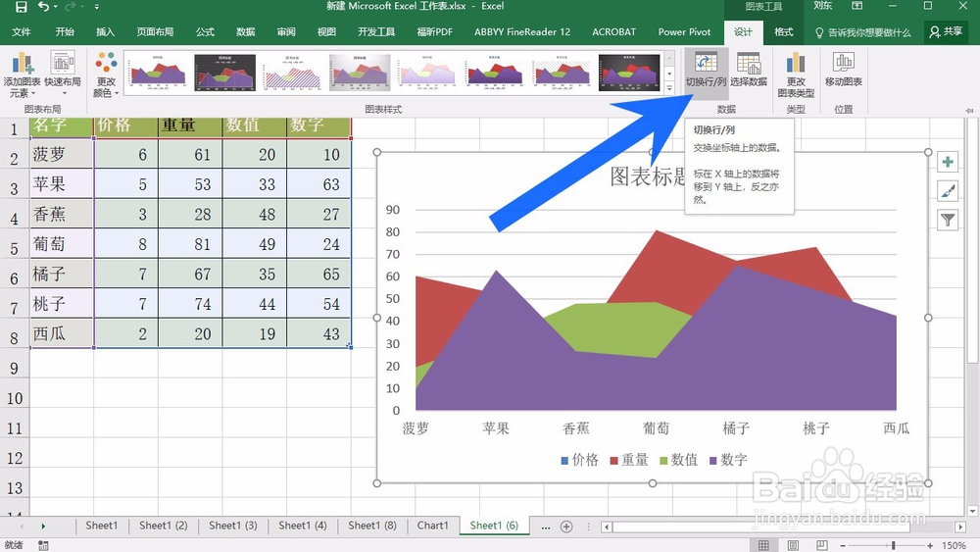This screenshot has height=552, width=980.
Task: Click the new sheet plus button
Action: pos(566,527)
